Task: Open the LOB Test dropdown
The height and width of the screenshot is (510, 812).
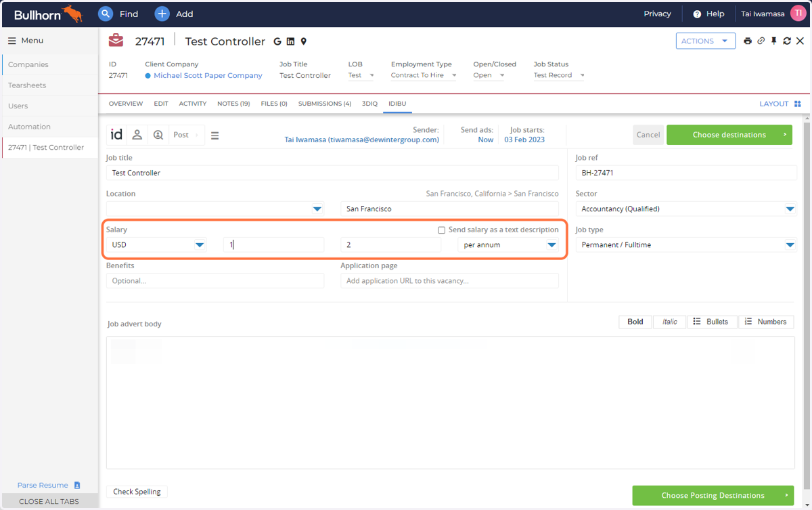Action: click(361, 75)
